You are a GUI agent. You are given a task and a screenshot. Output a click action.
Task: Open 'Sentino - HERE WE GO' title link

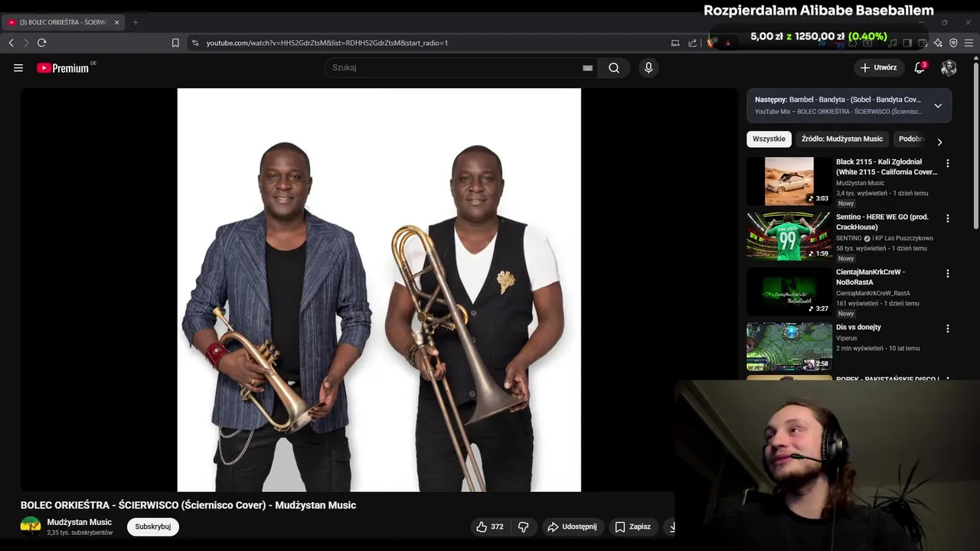[882, 222]
